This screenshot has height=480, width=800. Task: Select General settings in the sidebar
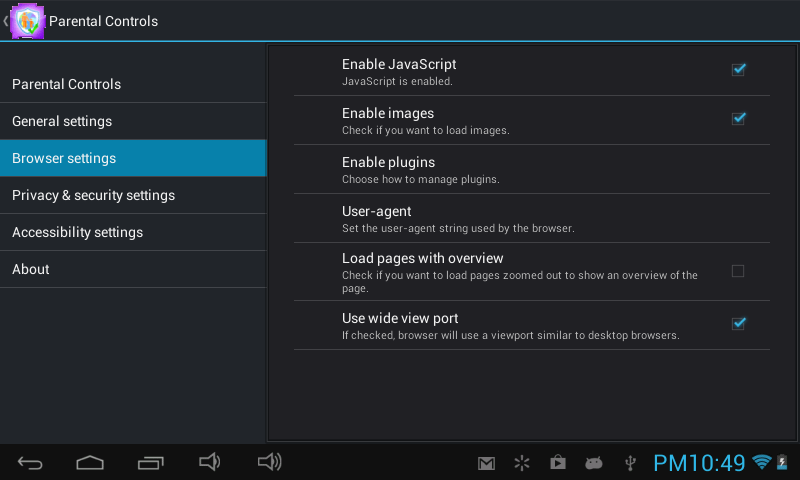click(x=133, y=121)
